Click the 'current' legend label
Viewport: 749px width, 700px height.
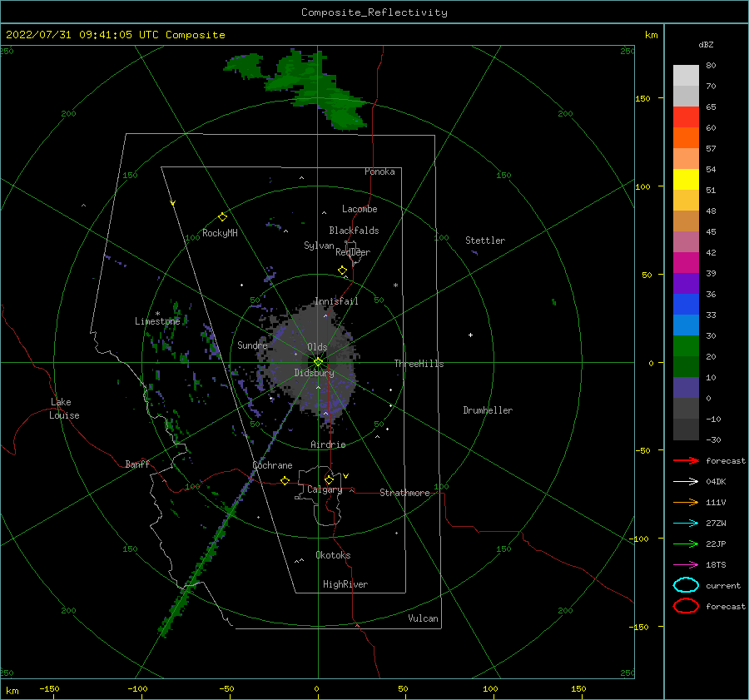723,585
